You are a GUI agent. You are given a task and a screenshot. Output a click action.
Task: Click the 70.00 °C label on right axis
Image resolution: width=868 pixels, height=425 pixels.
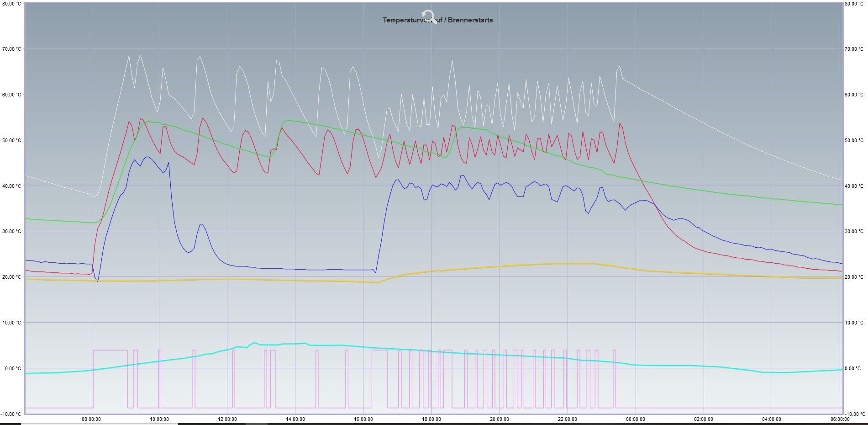coord(854,49)
